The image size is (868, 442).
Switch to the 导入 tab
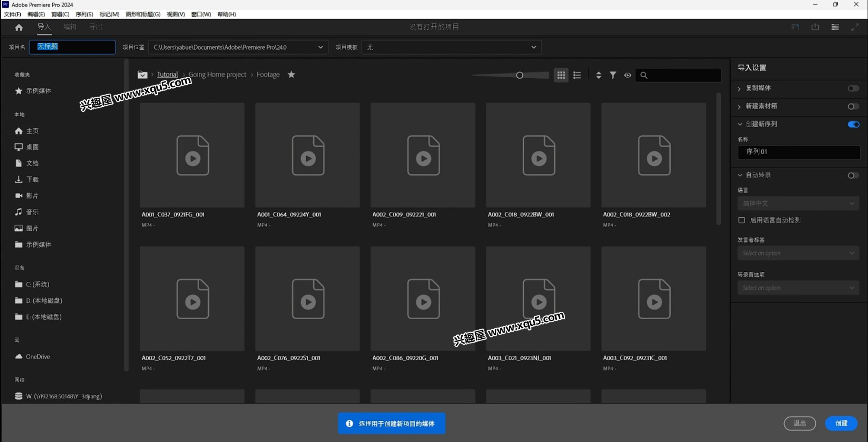point(44,27)
